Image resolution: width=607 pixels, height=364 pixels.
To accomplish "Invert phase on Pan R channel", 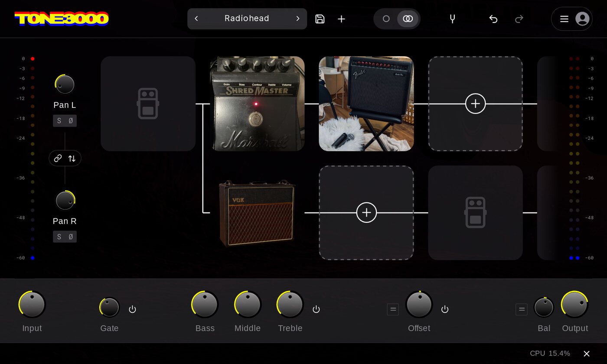I will click(71, 237).
